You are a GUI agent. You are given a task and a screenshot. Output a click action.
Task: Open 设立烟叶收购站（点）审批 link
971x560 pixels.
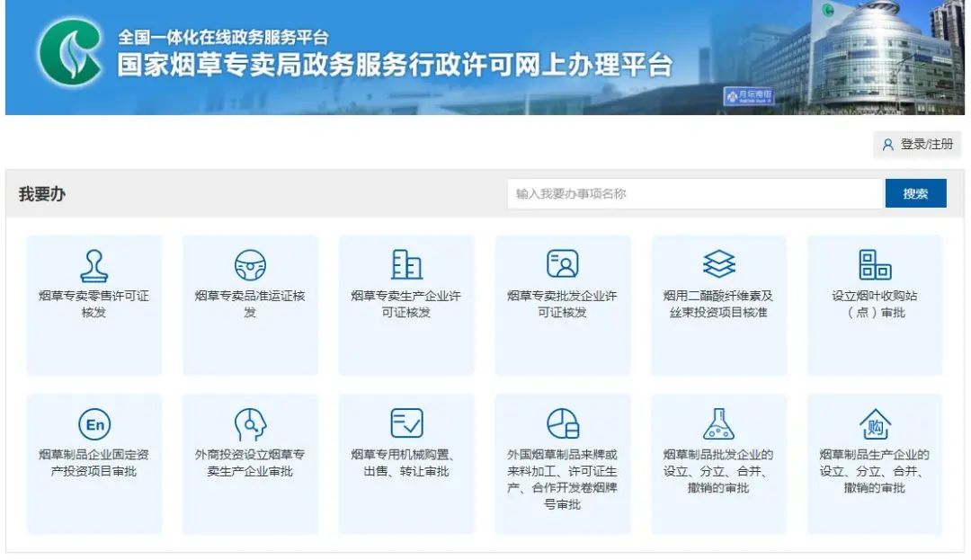coord(875,304)
